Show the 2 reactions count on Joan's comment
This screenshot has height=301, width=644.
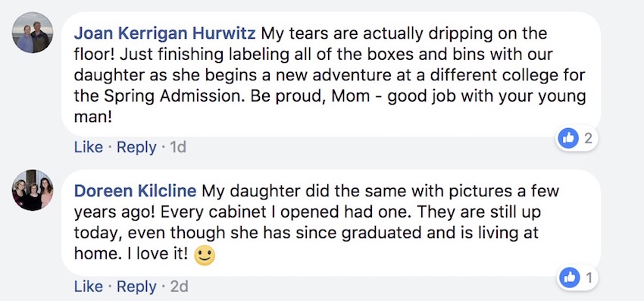[588, 139]
